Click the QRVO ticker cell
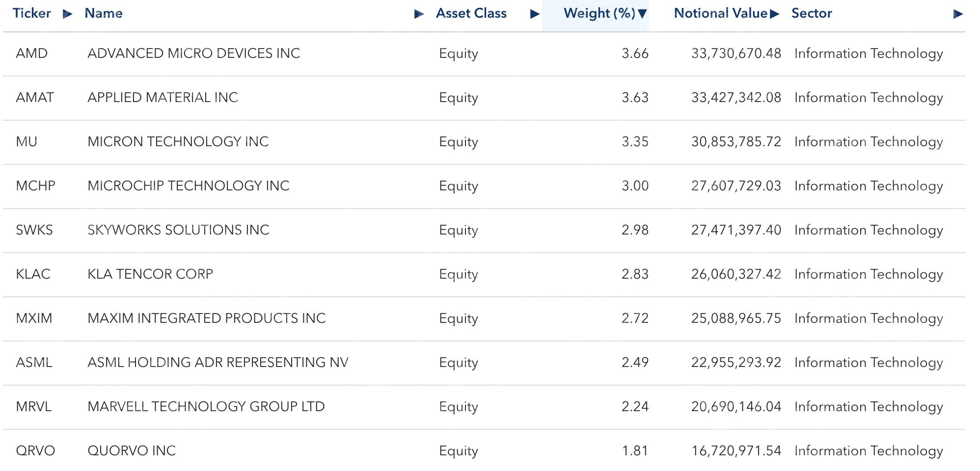This screenshot has height=471, width=980. click(35, 451)
